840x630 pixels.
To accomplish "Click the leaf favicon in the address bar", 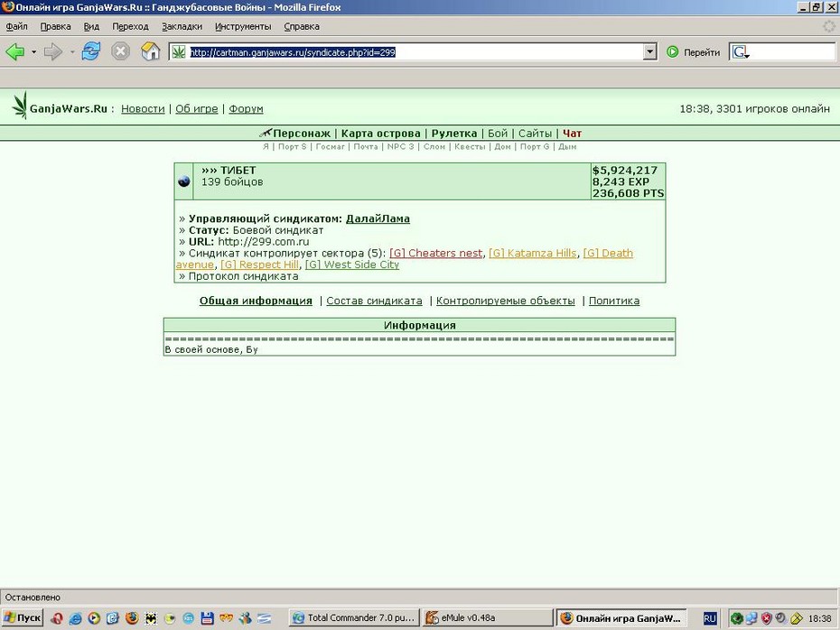I will pos(179,52).
